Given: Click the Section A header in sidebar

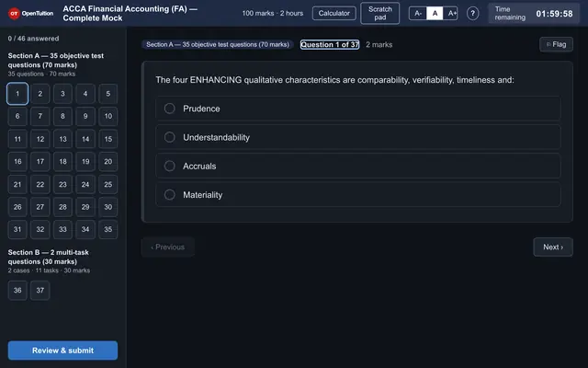Looking at the screenshot, I should [x=56, y=60].
